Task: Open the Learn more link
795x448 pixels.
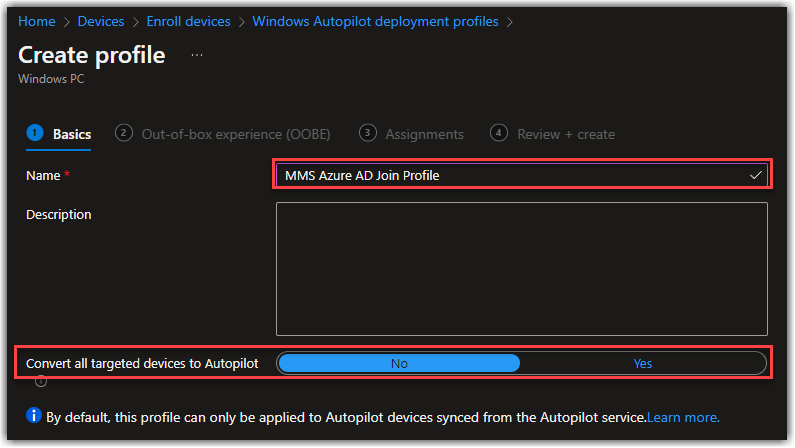Action: pos(683,418)
